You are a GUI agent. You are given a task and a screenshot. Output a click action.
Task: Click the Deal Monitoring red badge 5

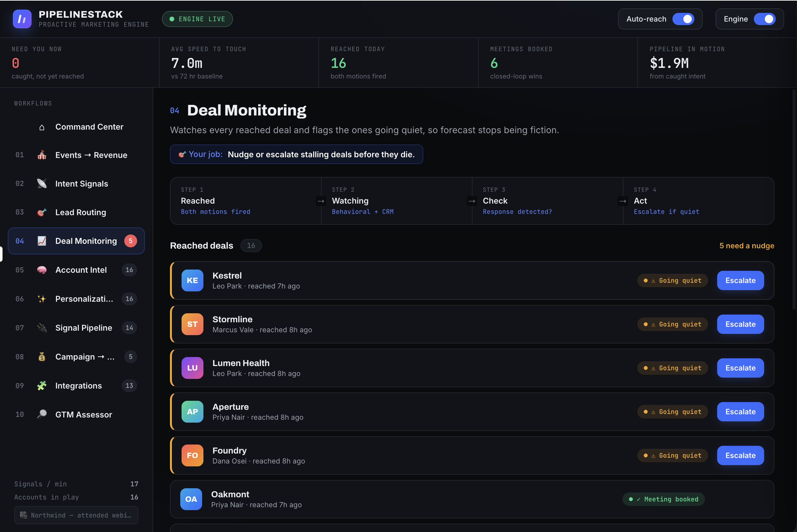pos(131,241)
